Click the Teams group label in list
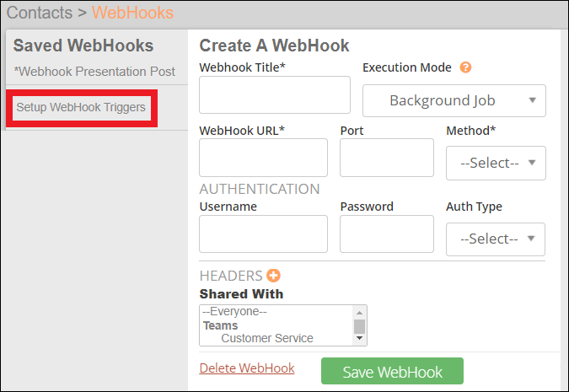Screen dimensions: 569x392 [x=220, y=325]
